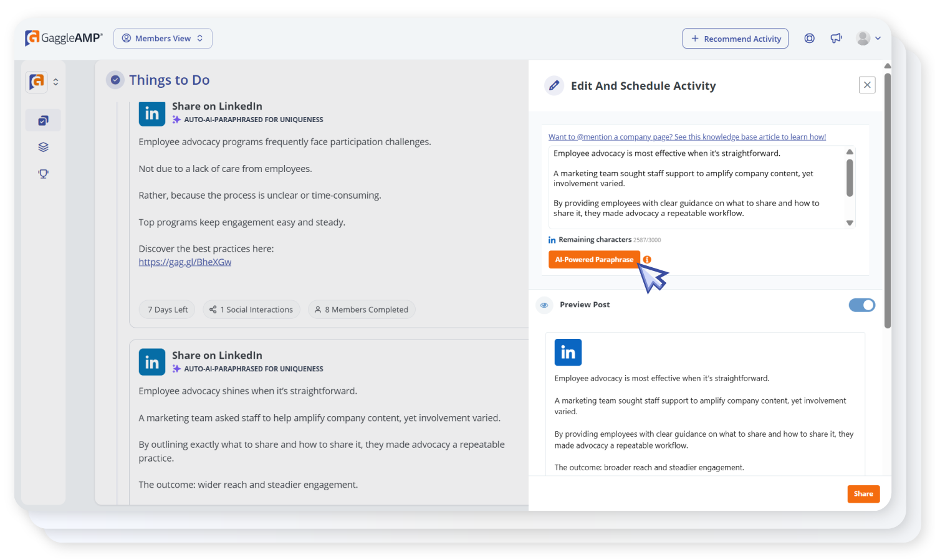935x560 pixels.
Task: Click the eye icon beside Preview Post
Action: click(x=544, y=305)
